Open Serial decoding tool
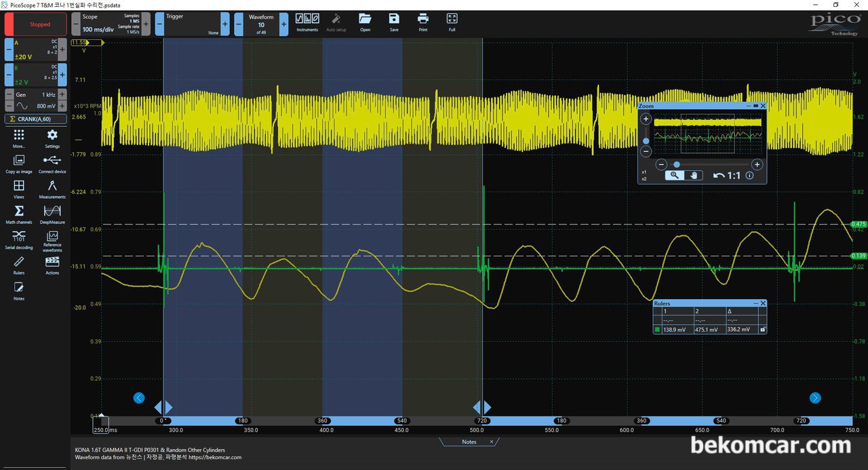 click(x=19, y=239)
